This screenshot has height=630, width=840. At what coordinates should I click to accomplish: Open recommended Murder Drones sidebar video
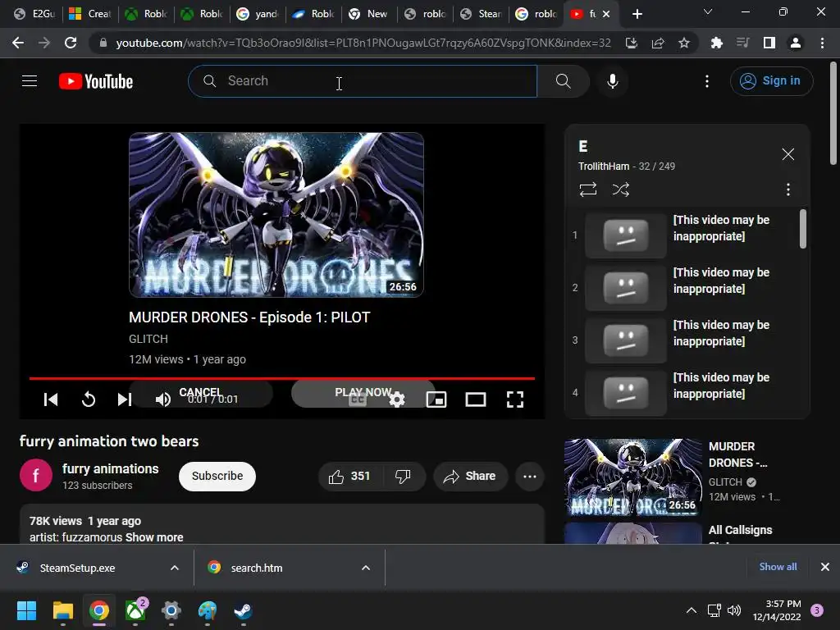click(x=632, y=477)
